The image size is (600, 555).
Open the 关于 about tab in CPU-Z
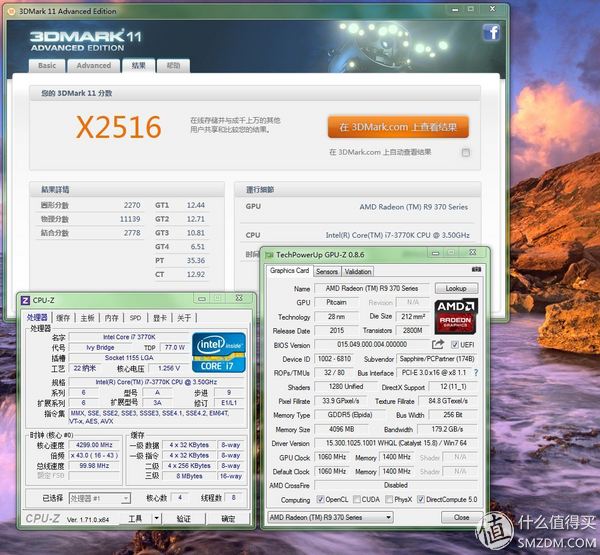(x=184, y=318)
